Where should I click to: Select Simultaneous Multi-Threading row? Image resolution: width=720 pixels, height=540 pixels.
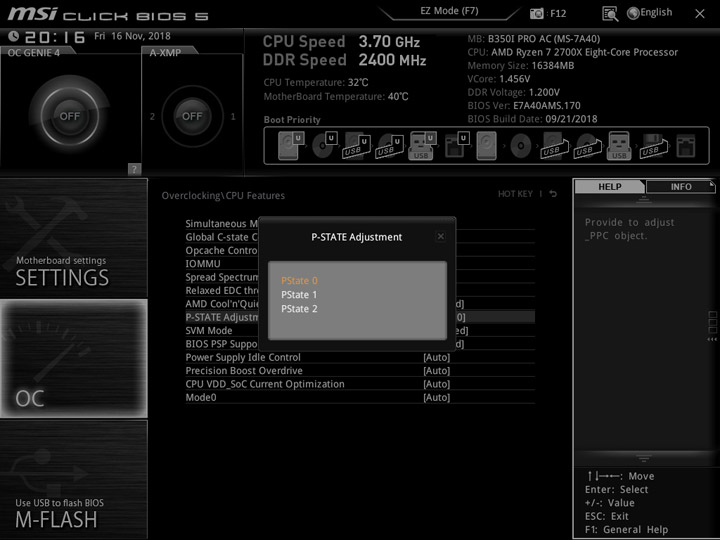pos(222,224)
